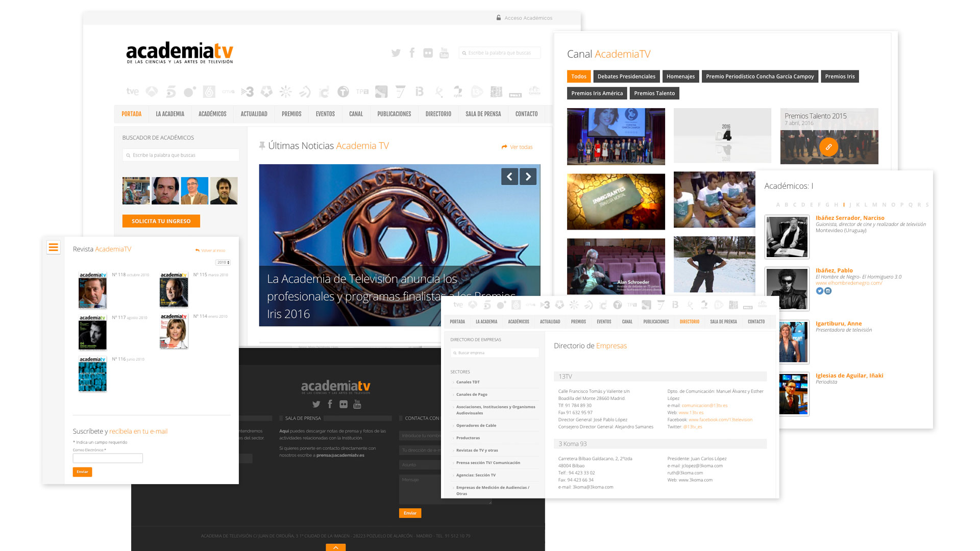980x551 pixels.
Task: Filter canal by Premios Iris América
Action: tap(597, 93)
